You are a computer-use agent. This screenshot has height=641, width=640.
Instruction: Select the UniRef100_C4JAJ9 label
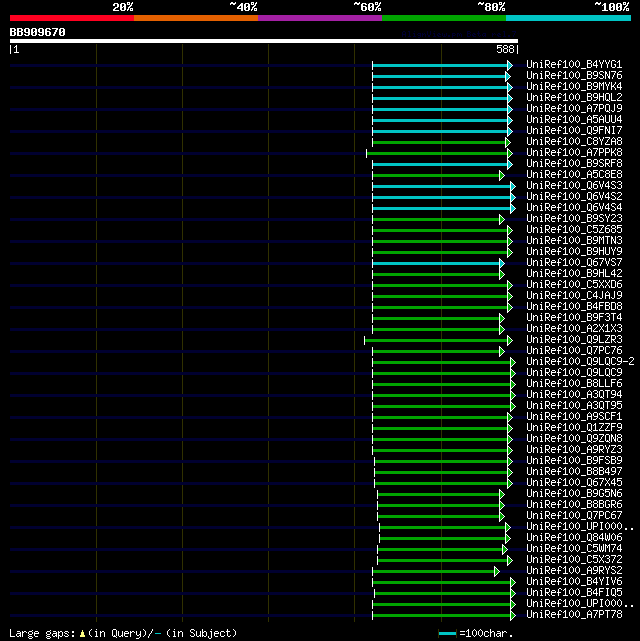574,296
